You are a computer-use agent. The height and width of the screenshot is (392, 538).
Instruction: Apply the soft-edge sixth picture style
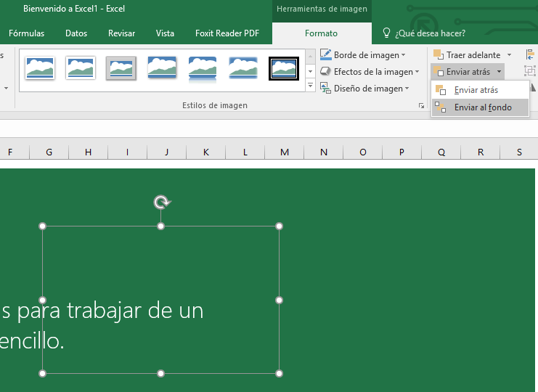pos(243,68)
